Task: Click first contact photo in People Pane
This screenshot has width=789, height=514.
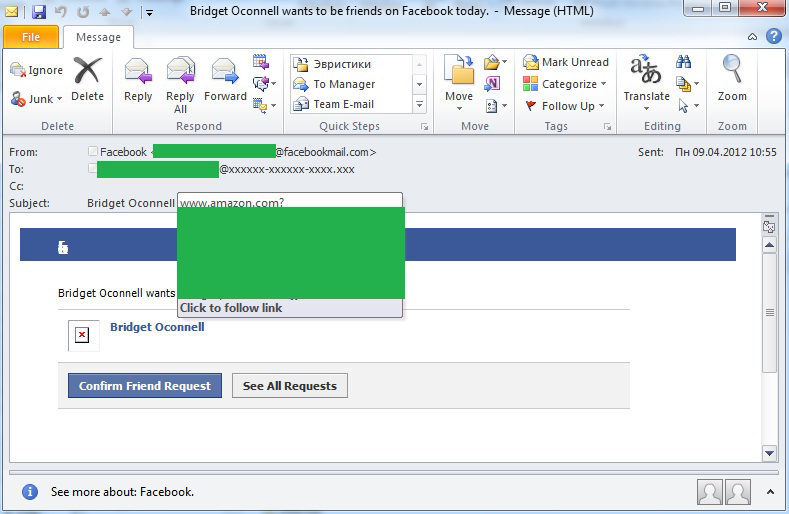Action: pyautogui.click(x=710, y=492)
